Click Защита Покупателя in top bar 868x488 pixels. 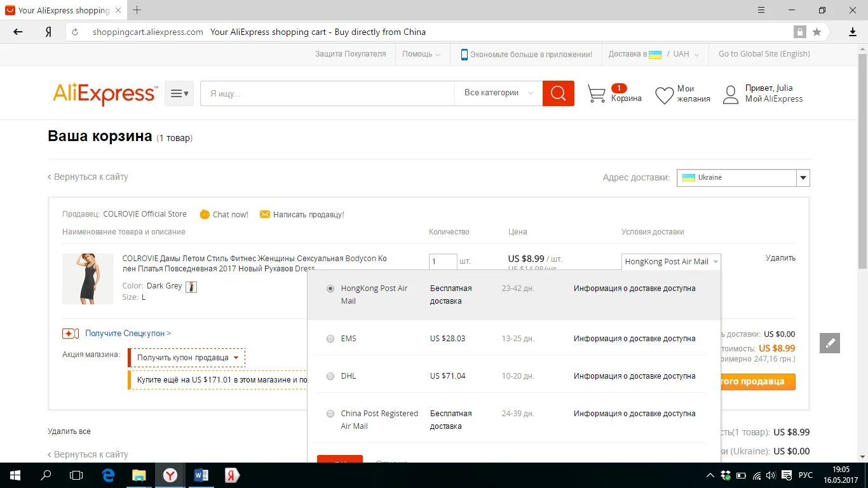[351, 54]
